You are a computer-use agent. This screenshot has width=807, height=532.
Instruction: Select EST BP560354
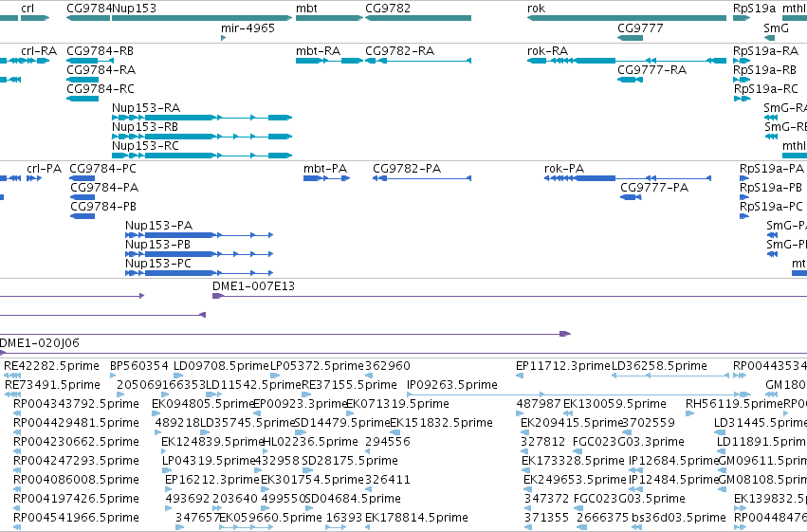click(113, 376)
